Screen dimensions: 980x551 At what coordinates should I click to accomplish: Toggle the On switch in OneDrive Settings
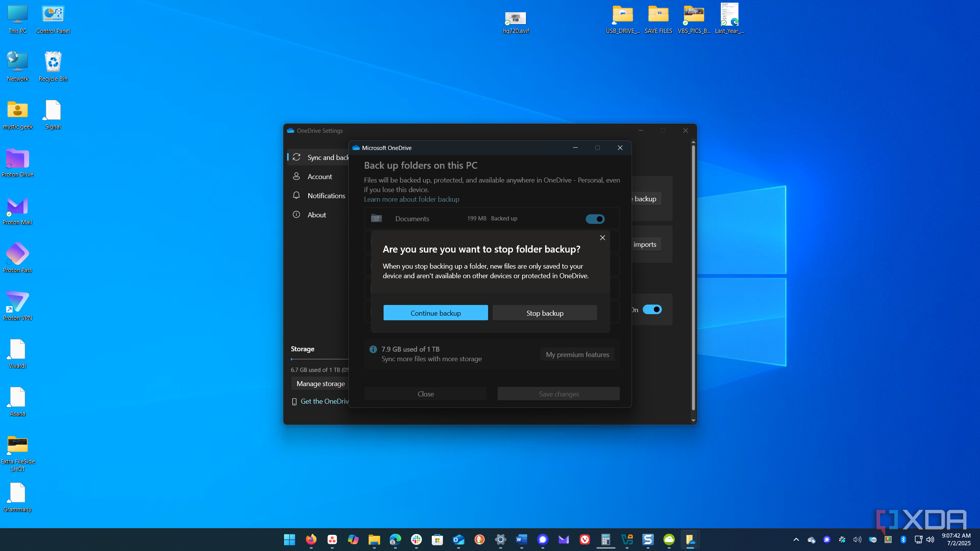652,309
